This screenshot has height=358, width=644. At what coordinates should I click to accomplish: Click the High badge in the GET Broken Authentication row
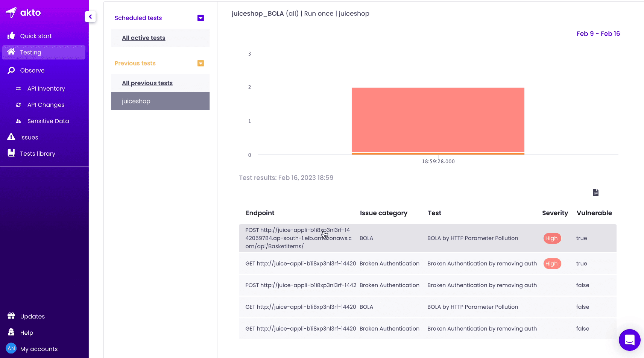(552, 264)
